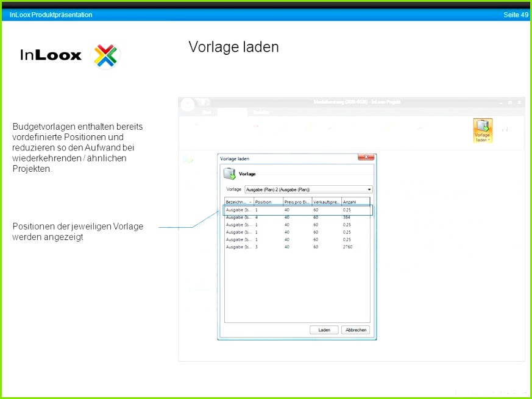Click the briefcase Vorlage icon in dialog

pyautogui.click(x=229, y=174)
